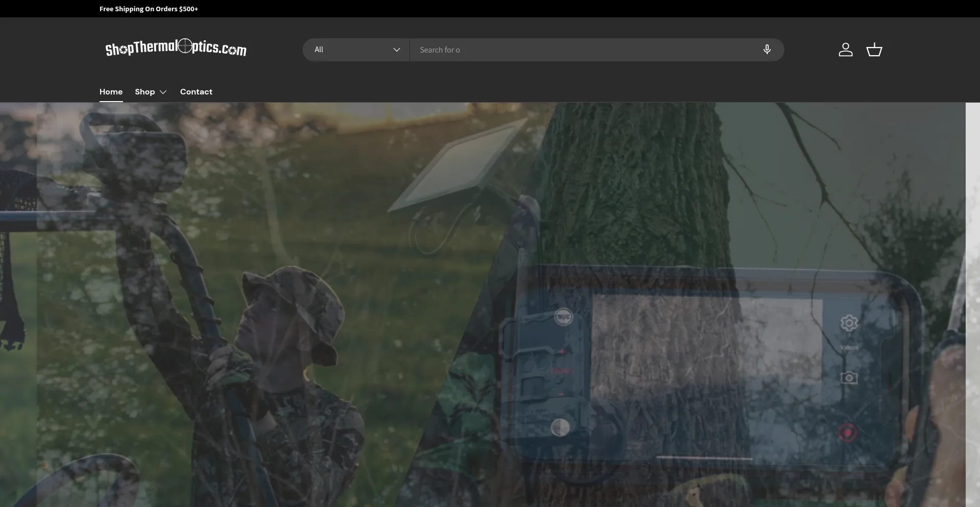This screenshot has width=980, height=507.
Task: Open the Contact page
Action: [x=196, y=92]
